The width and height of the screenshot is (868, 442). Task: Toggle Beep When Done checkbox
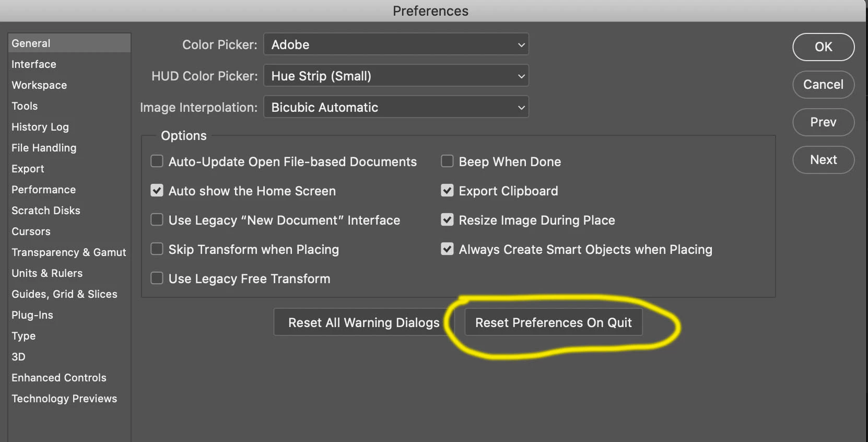click(447, 161)
